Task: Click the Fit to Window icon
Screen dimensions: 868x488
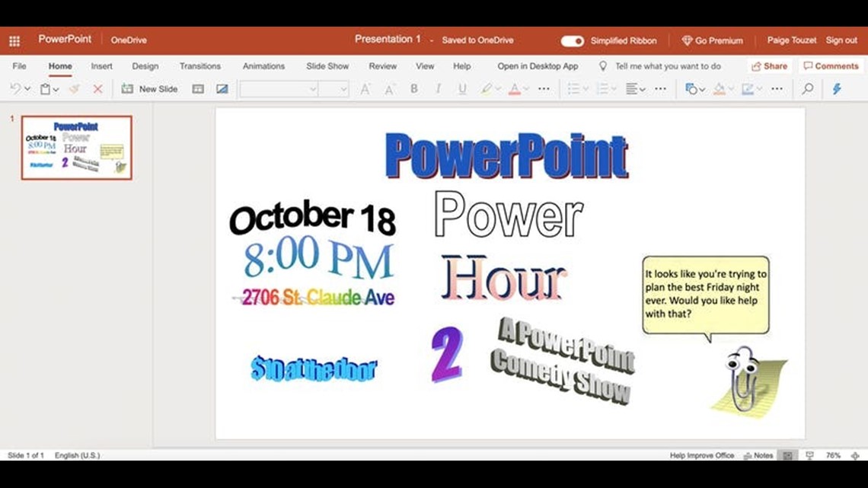Action: pos(855,455)
